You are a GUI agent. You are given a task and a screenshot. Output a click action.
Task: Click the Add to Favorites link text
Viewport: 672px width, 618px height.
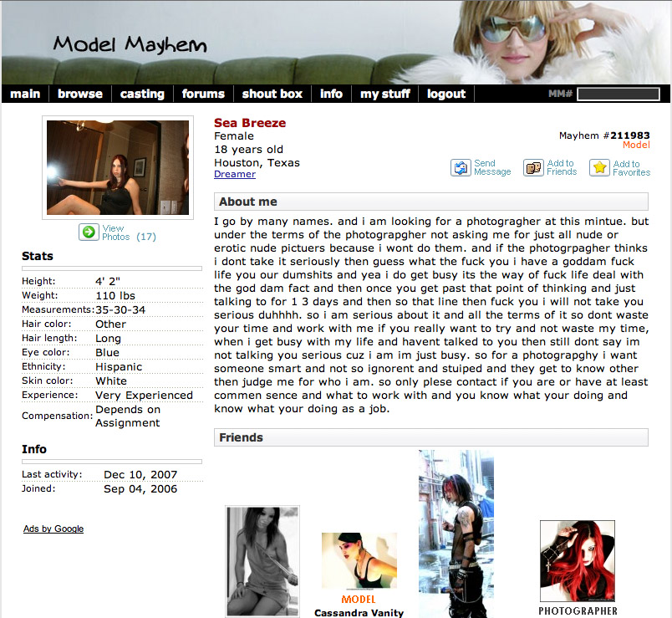tap(631, 168)
